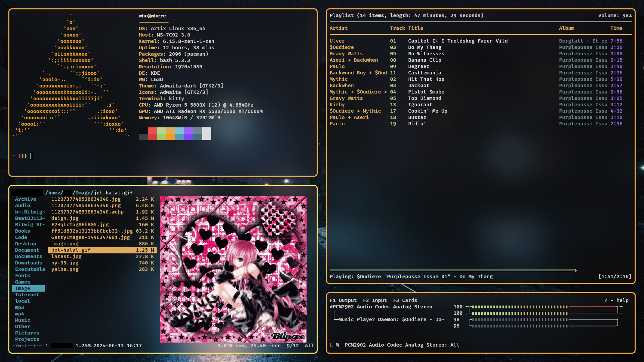Open the Internet folder
Screen dimensions: 644x362
click(x=27, y=295)
